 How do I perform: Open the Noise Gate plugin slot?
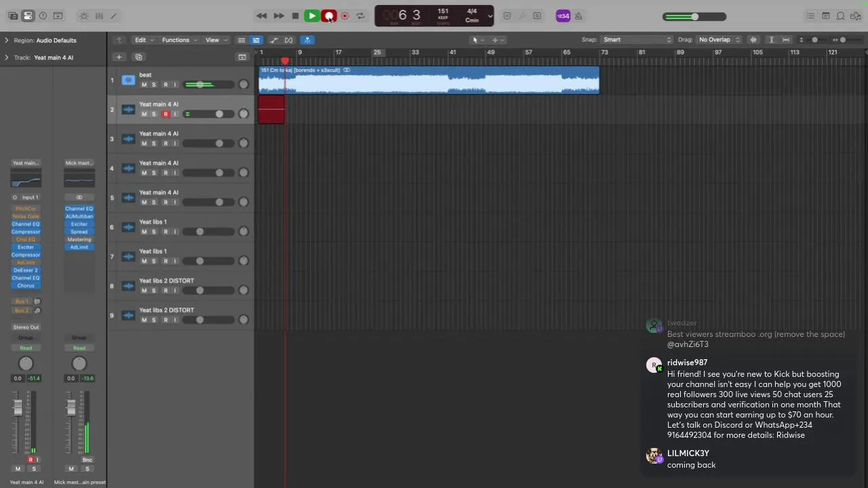tap(26, 216)
